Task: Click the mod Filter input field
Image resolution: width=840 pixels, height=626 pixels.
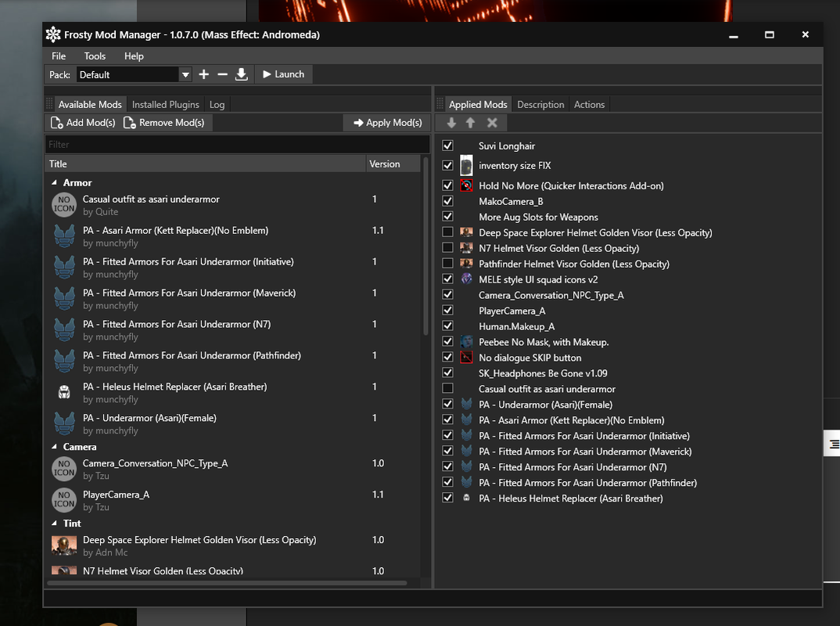Action: [x=237, y=144]
